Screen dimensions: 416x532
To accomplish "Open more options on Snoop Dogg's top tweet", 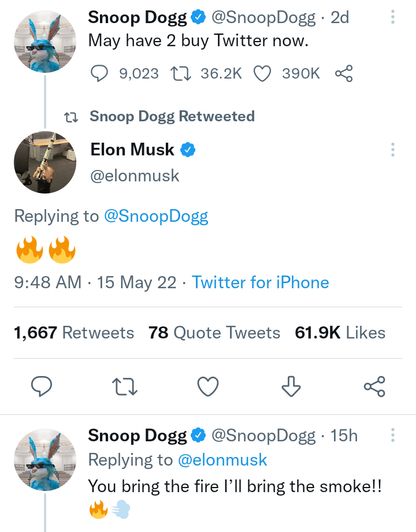I will click(393, 18).
